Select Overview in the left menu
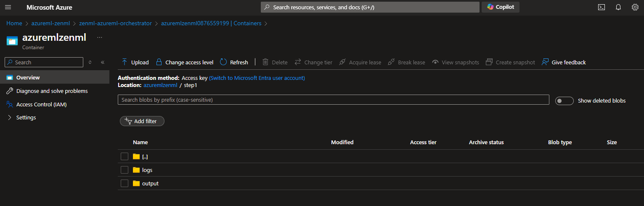Image resolution: width=644 pixels, height=206 pixels. [x=55, y=77]
